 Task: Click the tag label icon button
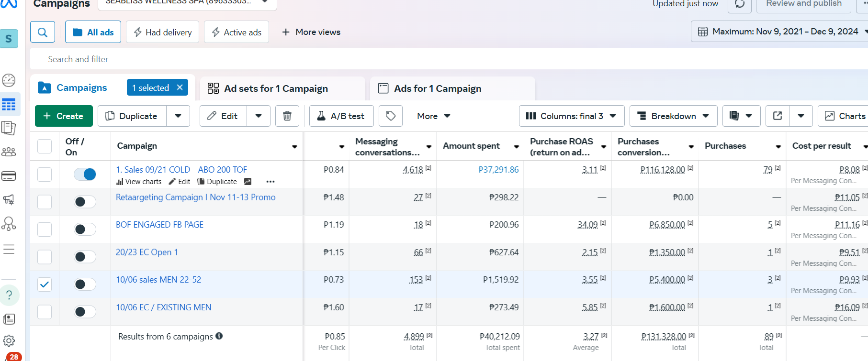pos(391,116)
